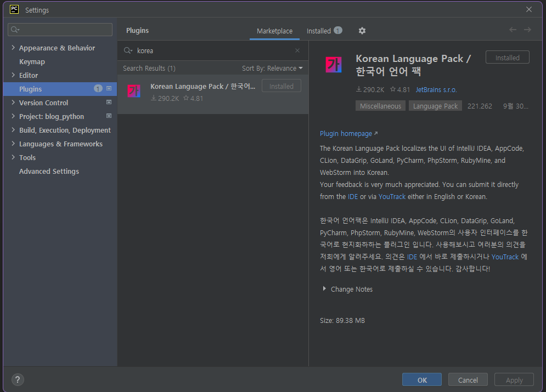Viewport: 546px width, 392px height.
Task: Navigate back with the left arrow
Action: 513,30
